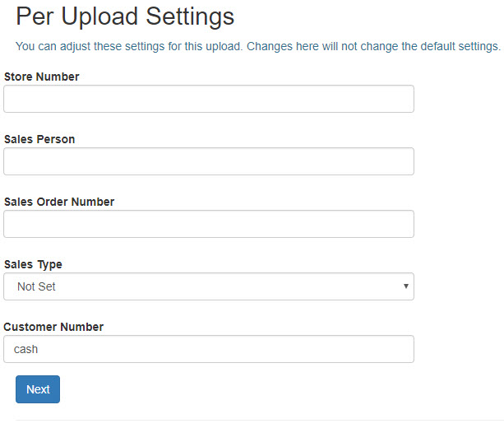Viewport: 504px width, 442px height.
Task: Click the 'Sales Order Number' label
Action: (59, 202)
